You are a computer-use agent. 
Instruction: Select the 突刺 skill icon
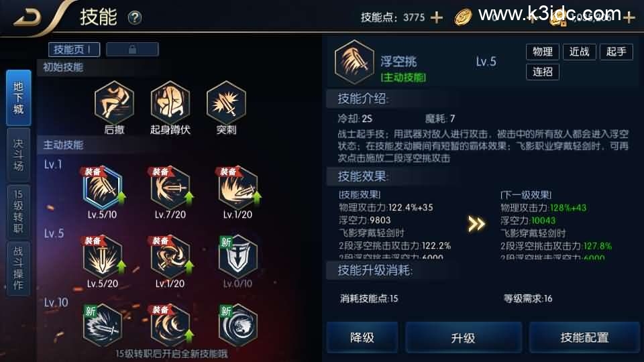226,103
